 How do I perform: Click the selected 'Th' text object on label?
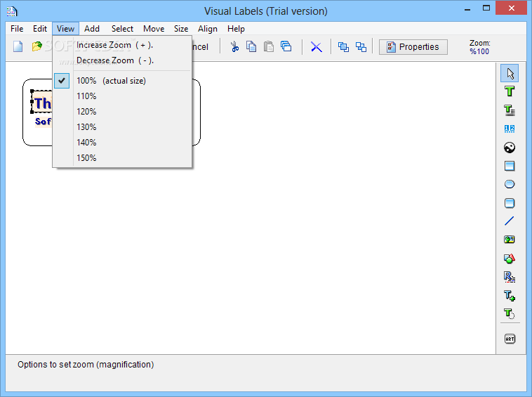click(42, 103)
